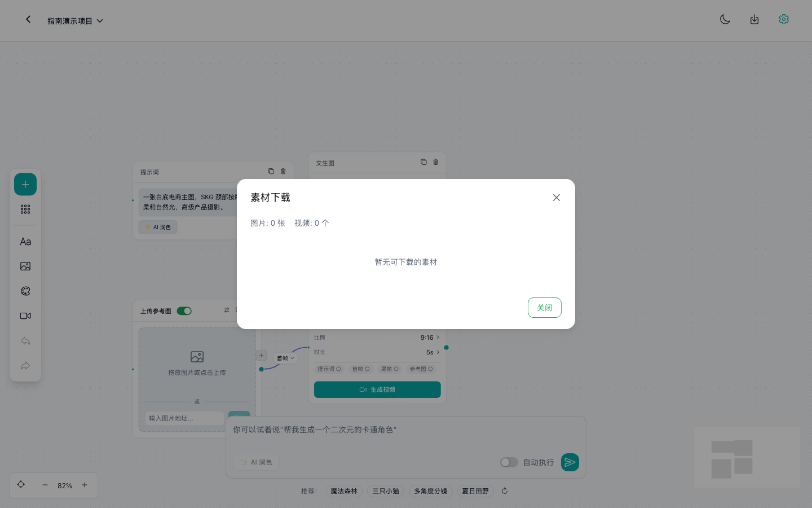Click the minimap in bottom-right
Viewport: 812px width, 508px height.
tap(747, 457)
